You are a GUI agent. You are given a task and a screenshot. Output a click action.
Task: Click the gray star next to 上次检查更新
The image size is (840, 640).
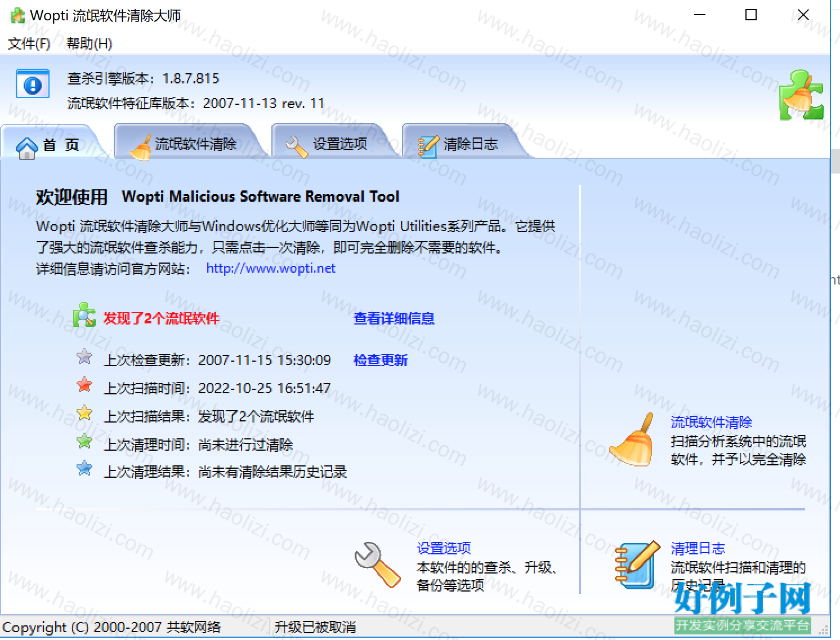point(84,357)
